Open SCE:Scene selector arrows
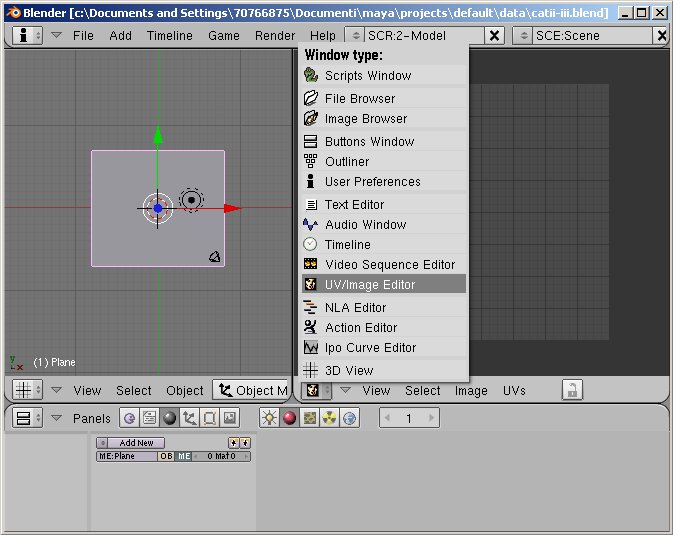 tap(523, 36)
